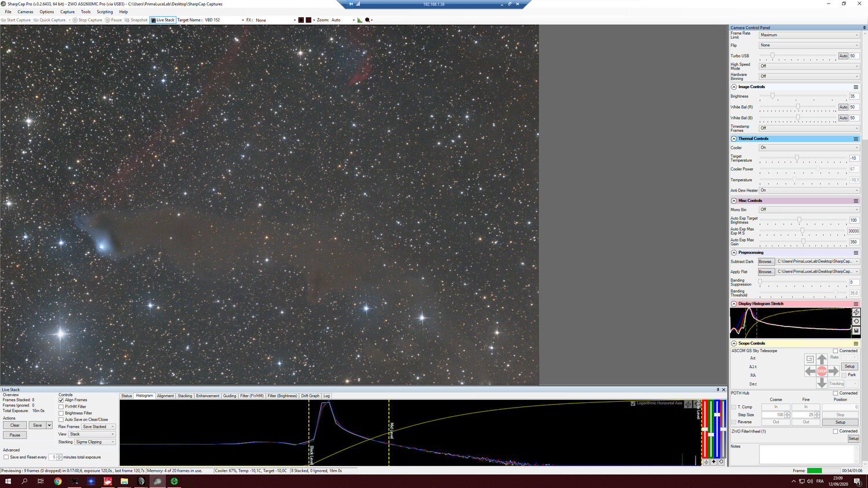The height and width of the screenshot is (488, 868).
Task: Open the Flip dropdown
Action: click(x=809, y=45)
